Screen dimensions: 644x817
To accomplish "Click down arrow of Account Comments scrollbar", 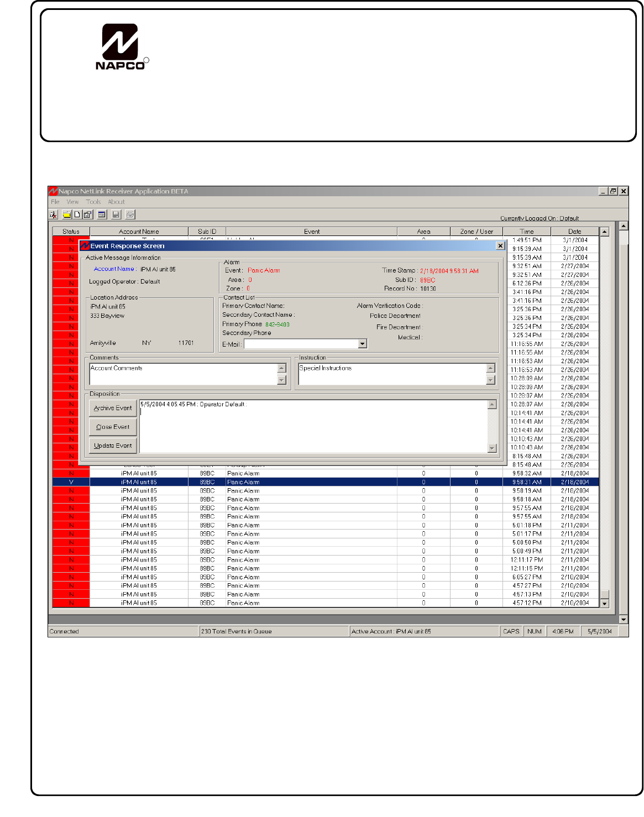I will tap(282, 380).
